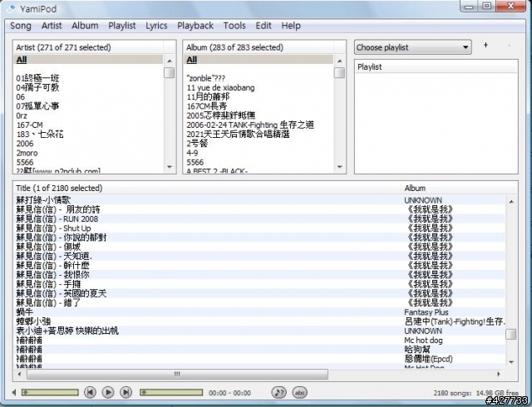532x407 pixels.
Task: Click the song list scroll down arrow
Action: pyautogui.click(x=511, y=362)
